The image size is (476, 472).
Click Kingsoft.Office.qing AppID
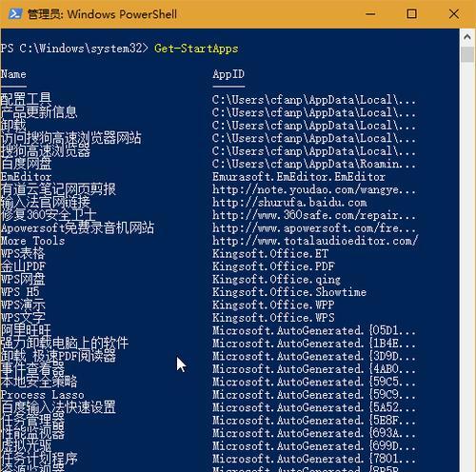pyautogui.click(x=276, y=280)
